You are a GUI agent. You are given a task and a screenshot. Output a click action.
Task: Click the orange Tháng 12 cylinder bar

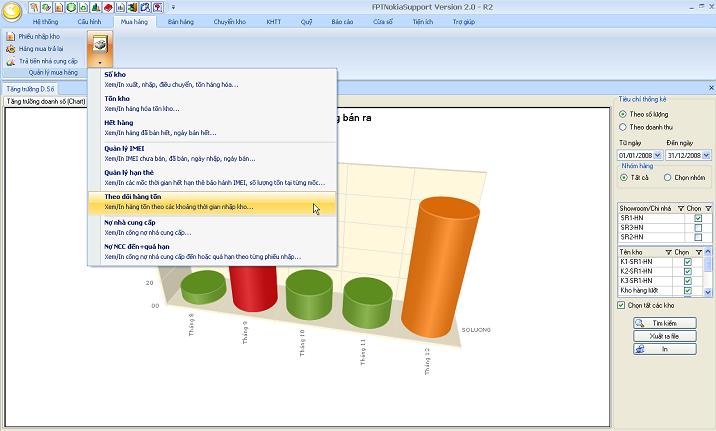tap(440, 267)
